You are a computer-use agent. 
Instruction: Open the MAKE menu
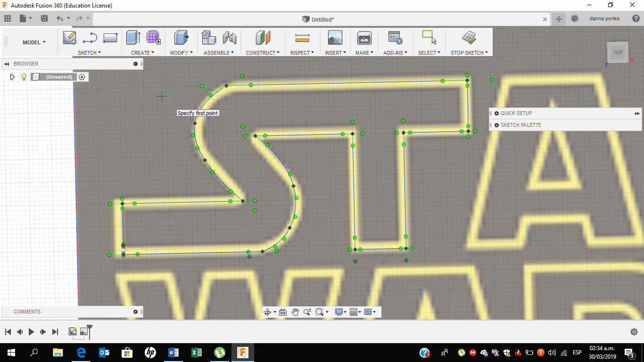(x=364, y=53)
